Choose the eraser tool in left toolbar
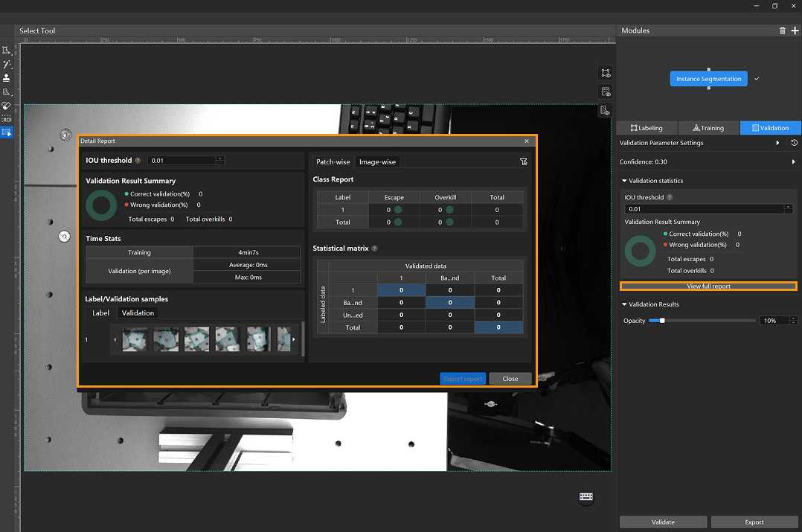Viewport: 802px width, 532px height. coord(6,106)
